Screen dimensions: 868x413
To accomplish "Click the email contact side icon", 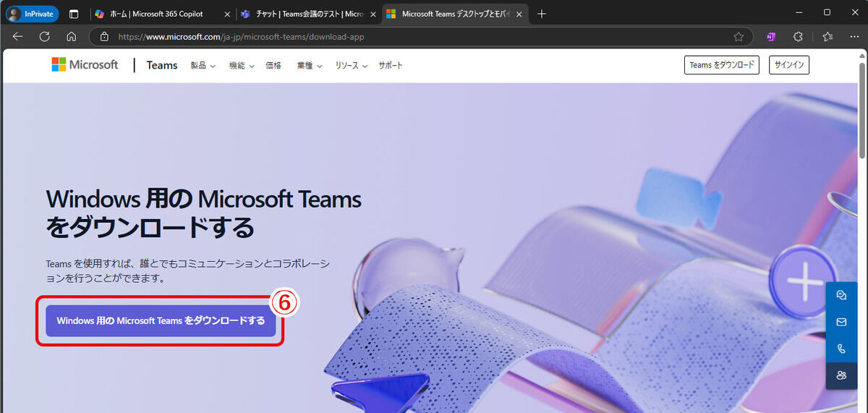I will point(841,322).
